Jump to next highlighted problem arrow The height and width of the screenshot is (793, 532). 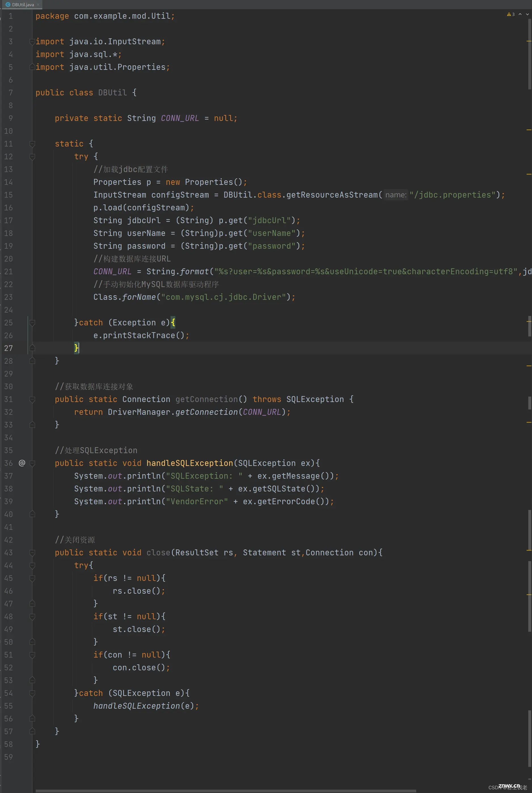click(x=527, y=14)
